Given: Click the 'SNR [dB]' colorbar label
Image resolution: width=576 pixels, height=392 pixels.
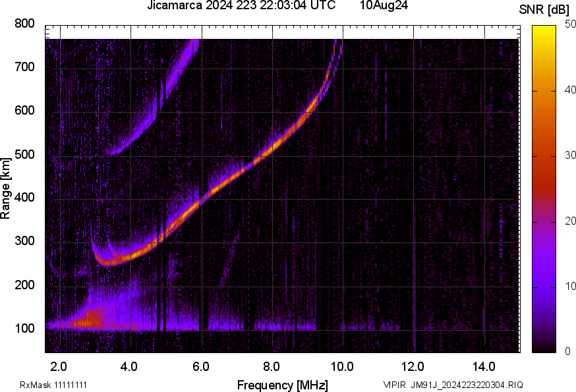Looking at the screenshot, I should (544, 10).
